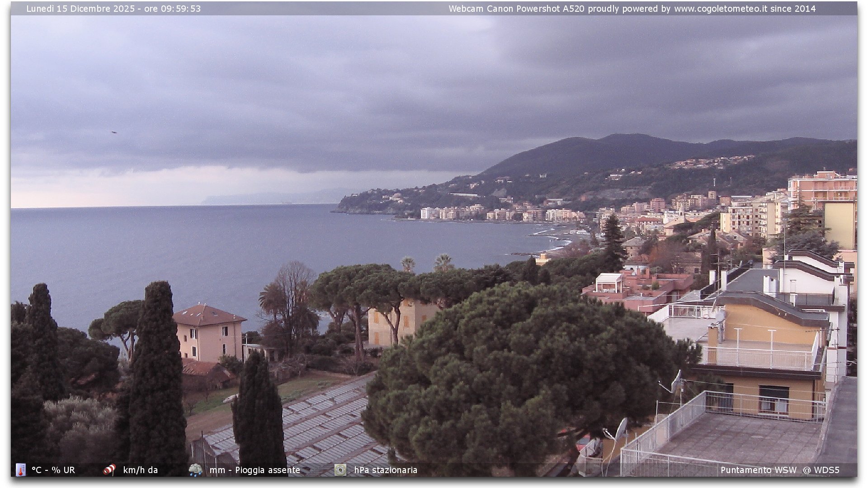Click the white pergola on the pink rooftop
Image resolution: width=868 pixels, height=488 pixels.
tap(609, 283)
